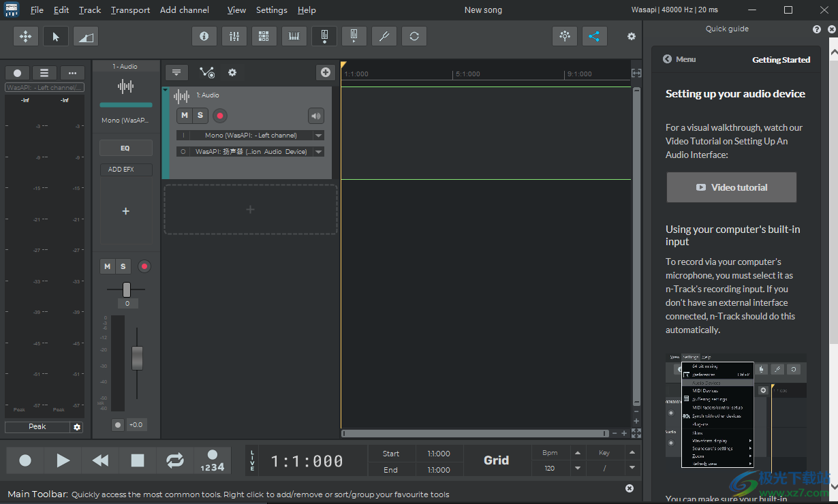
Task: Open the Mono input channel dropdown
Action: tap(317, 135)
